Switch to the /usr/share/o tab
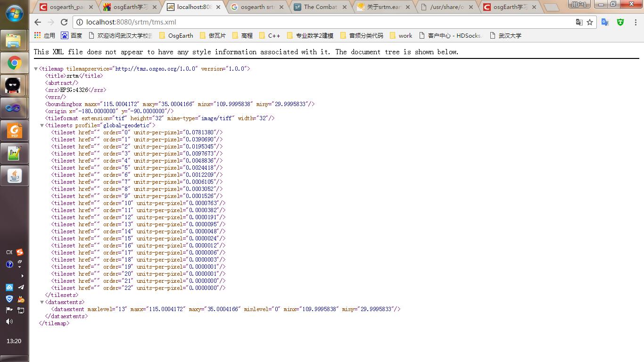The height and width of the screenshot is (362, 644). pyautogui.click(x=447, y=7)
